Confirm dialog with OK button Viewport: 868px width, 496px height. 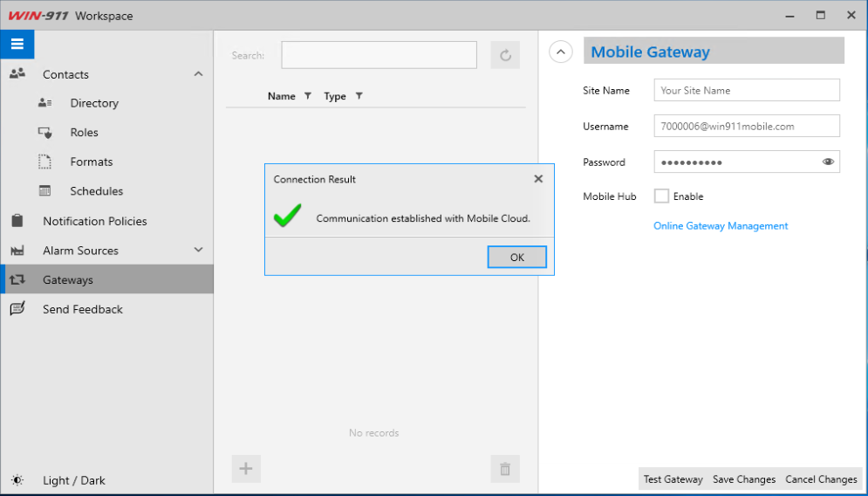tap(517, 257)
